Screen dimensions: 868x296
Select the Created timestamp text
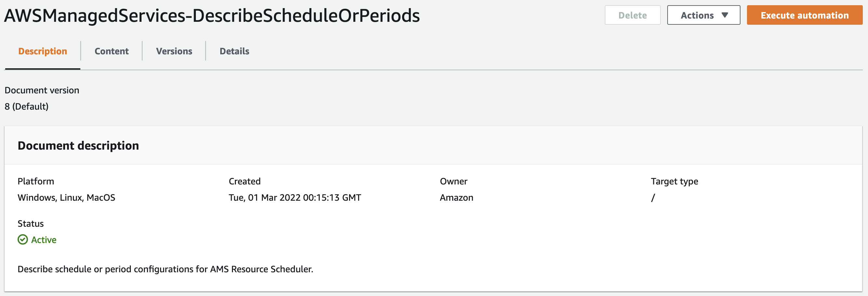(x=294, y=198)
